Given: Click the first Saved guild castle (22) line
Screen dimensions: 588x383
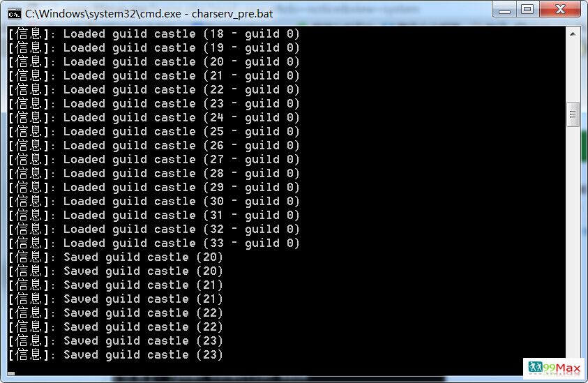Looking at the screenshot, I should coord(116,313).
